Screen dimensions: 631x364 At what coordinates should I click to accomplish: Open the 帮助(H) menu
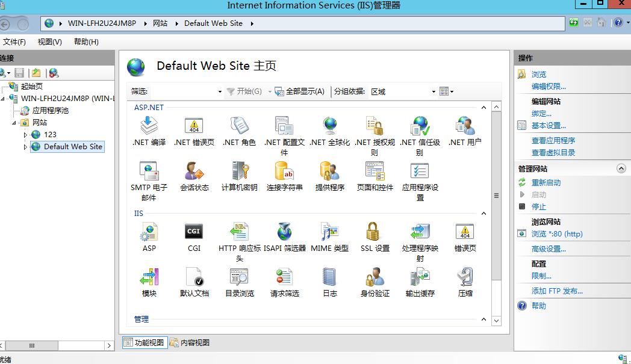(x=86, y=42)
